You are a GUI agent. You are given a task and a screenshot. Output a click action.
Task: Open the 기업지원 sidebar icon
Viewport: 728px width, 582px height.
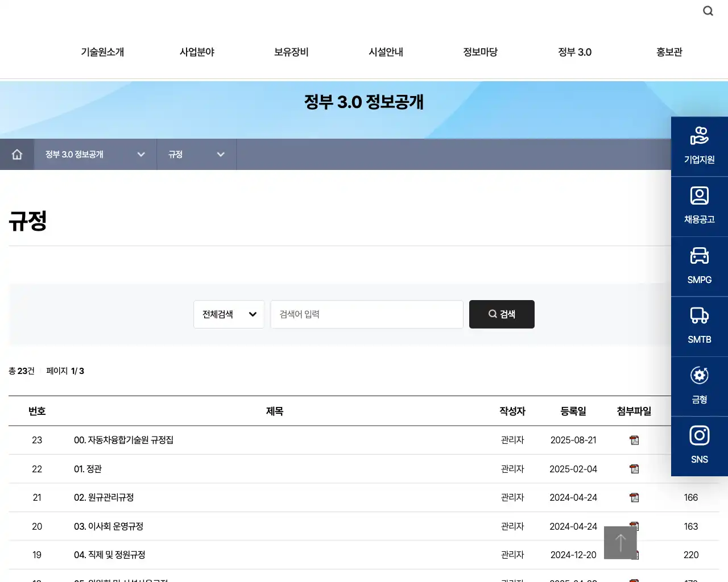tap(699, 145)
